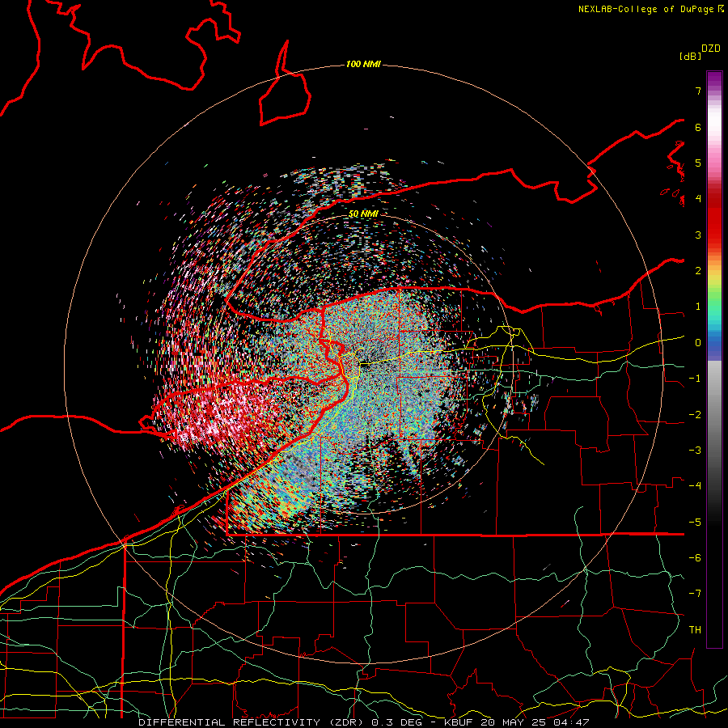Click the -2 value on color scale
This screenshot has width=728, height=728.
tap(695, 415)
